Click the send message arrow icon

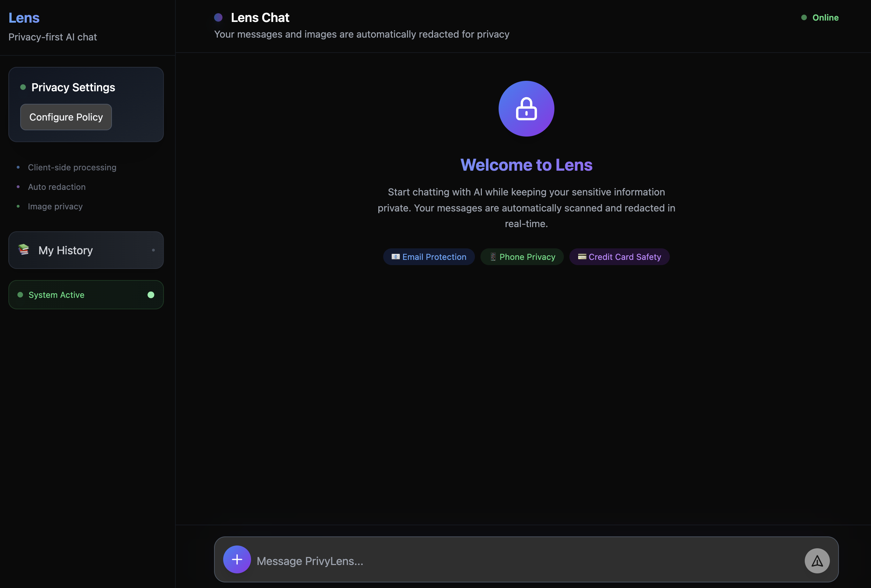tap(817, 561)
